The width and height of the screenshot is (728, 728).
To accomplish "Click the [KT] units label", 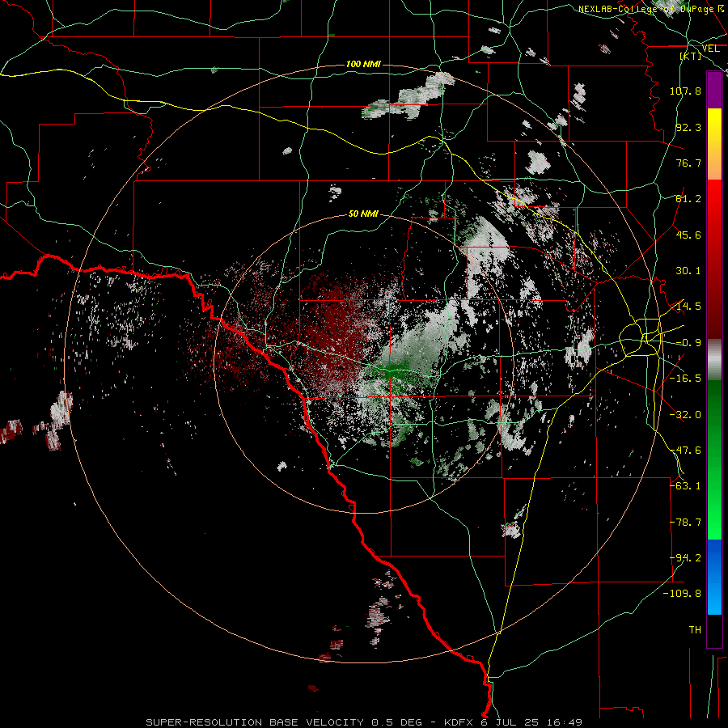I will (691, 56).
